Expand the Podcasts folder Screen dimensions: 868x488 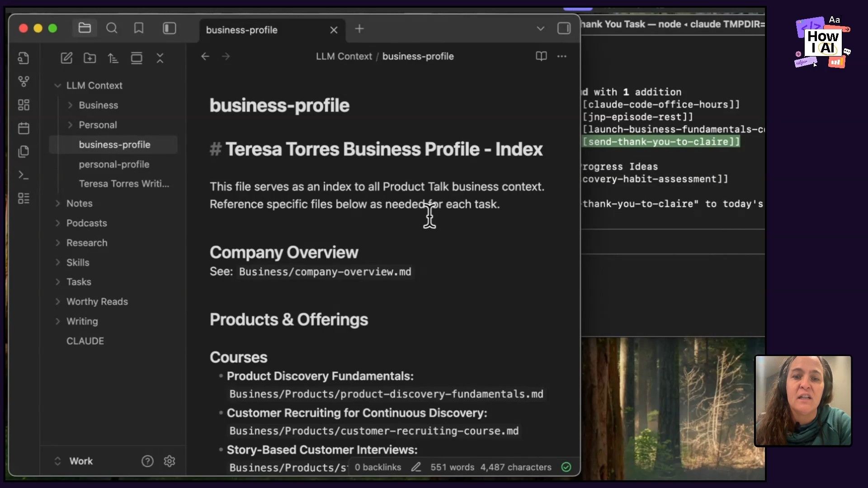pyautogui.click(x=57, y=223)
